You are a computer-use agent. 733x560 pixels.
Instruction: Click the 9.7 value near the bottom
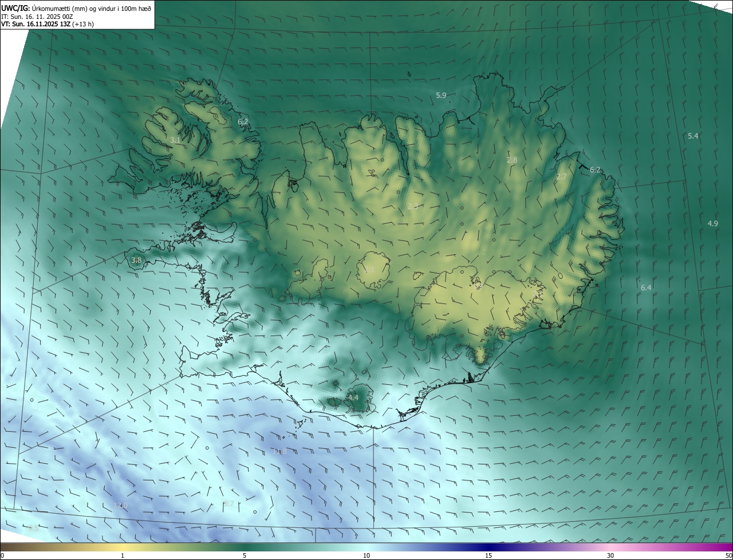tap(228, 504)
